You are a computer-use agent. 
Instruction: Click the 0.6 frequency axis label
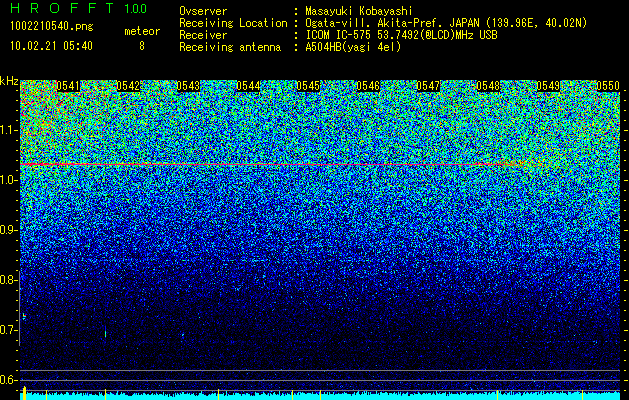(9, 380)
